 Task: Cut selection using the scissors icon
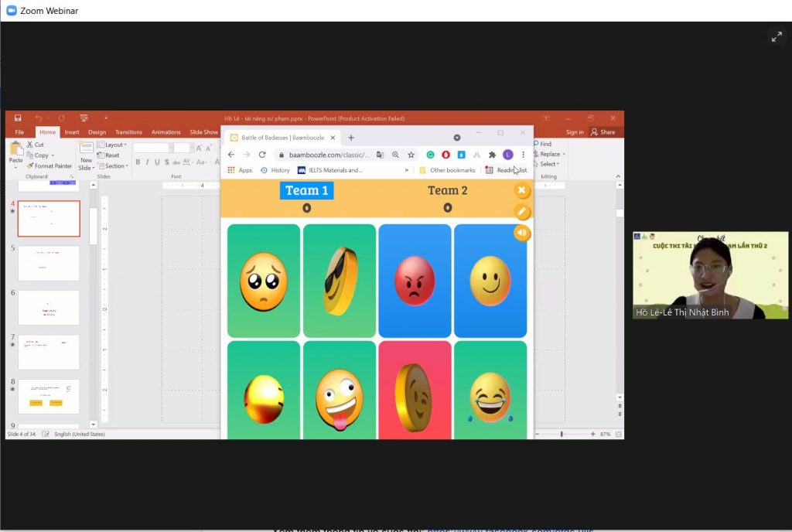(35, 145)
